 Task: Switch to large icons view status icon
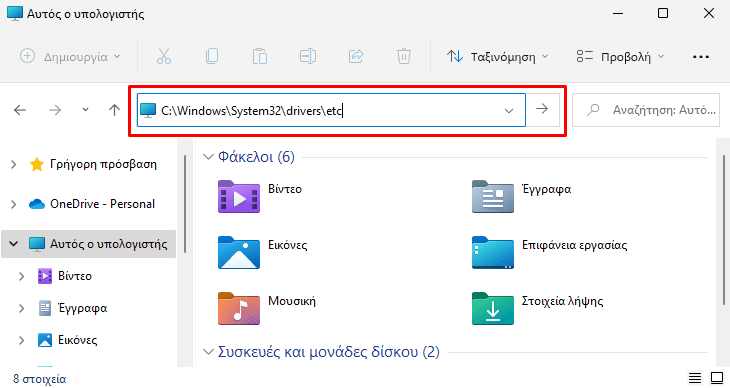717,378
